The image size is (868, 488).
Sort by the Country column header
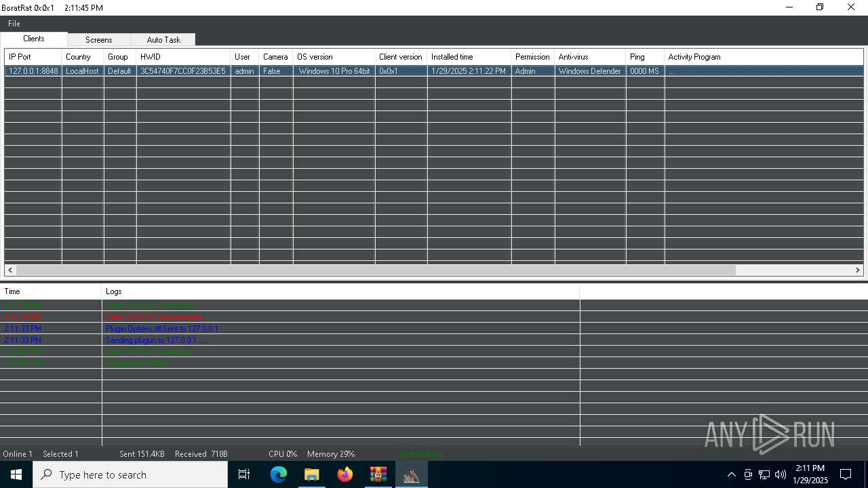tap(83, 57)
